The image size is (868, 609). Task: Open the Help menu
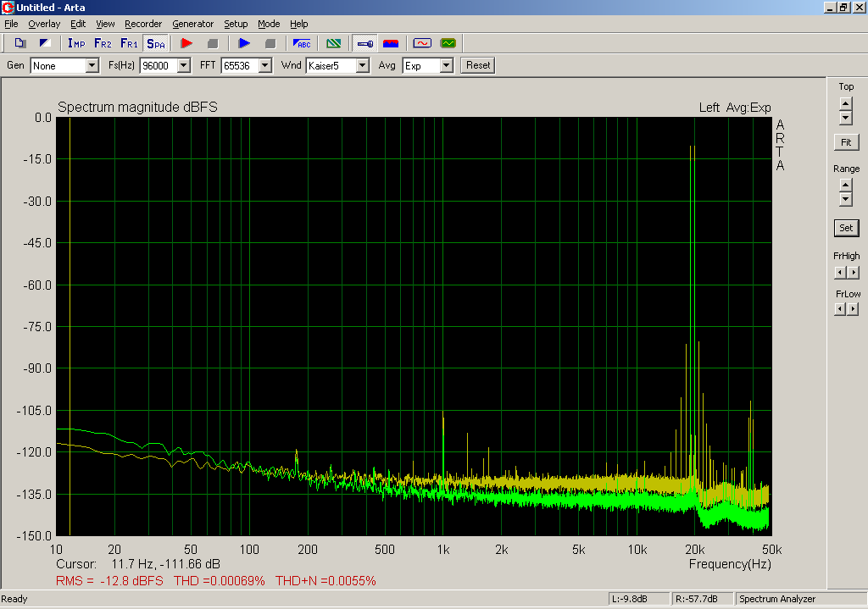298,24
